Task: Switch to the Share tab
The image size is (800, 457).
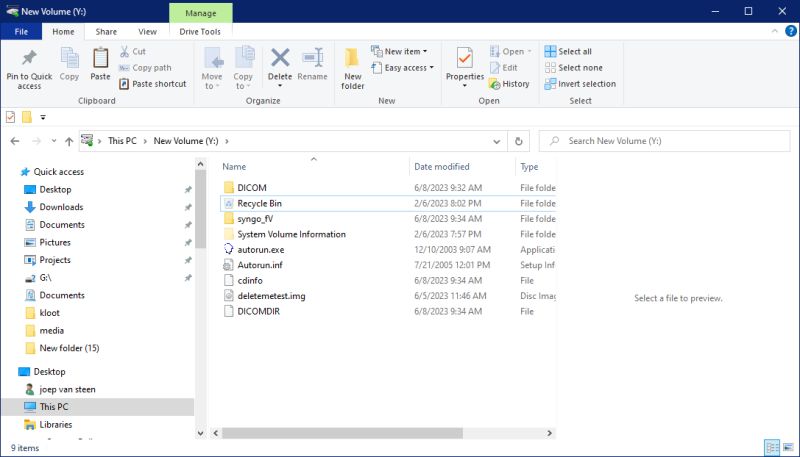Action: tap(106, 32)
